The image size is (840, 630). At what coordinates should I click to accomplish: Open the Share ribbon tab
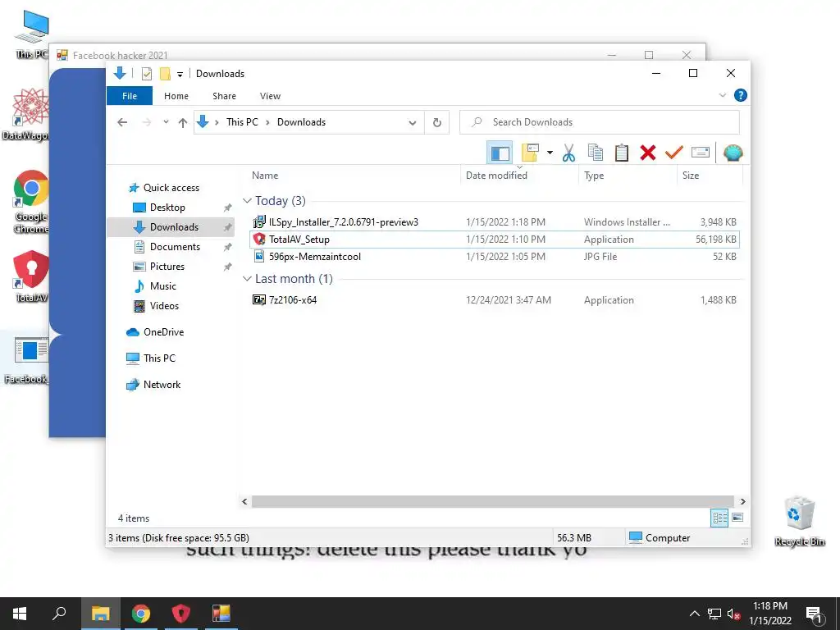click(224, 96)
